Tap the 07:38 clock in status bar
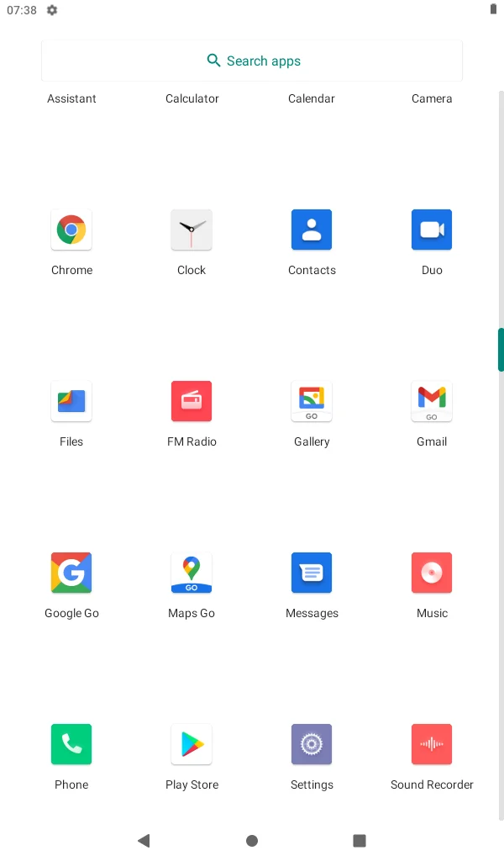Image resolution: width=504 pixels, height=861 pixels. click(x=22, y=10)
